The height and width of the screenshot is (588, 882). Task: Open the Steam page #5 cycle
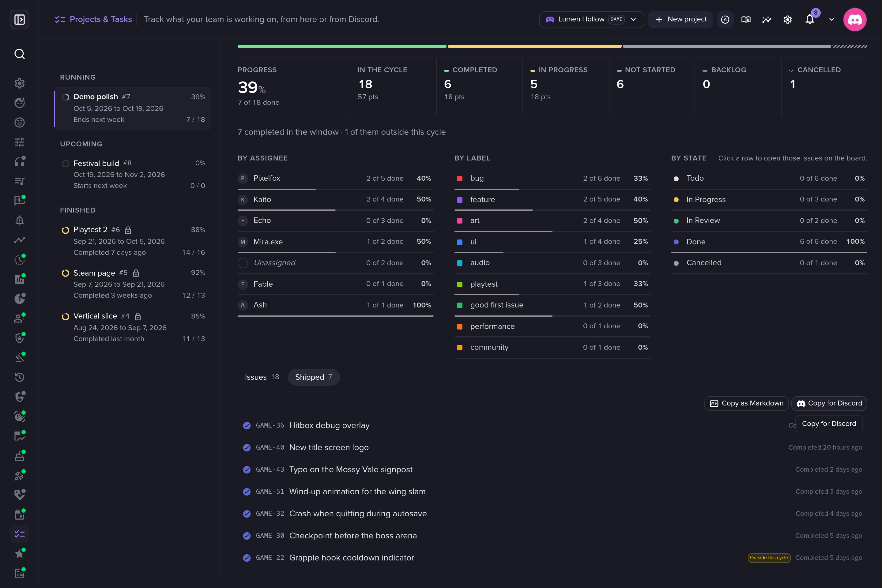pyautogui.click(x=133, y=284)
